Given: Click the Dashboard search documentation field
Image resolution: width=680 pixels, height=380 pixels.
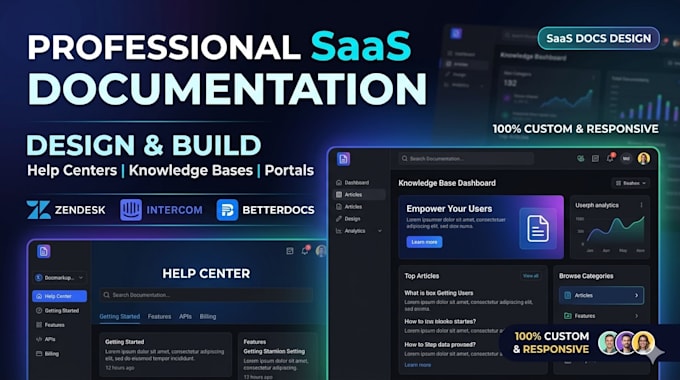Looking at the screenshot, I should [x=466, y=158].
